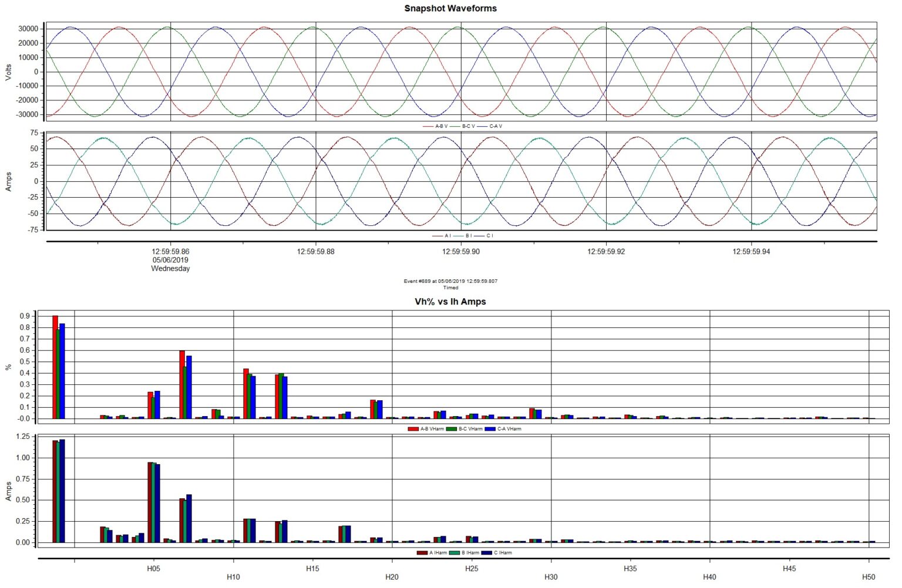902x588 pixels.
Task: Expand the Snapshot Waveforms chart title
Action: [450, 8]
